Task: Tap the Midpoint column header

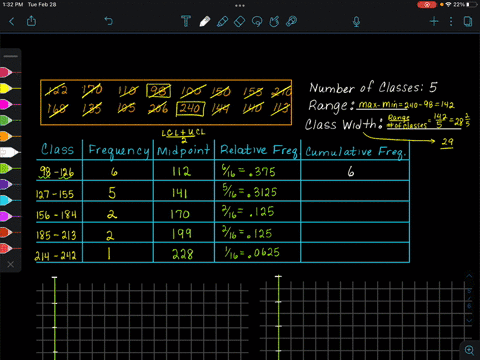Action: click(x=183, y=151)
